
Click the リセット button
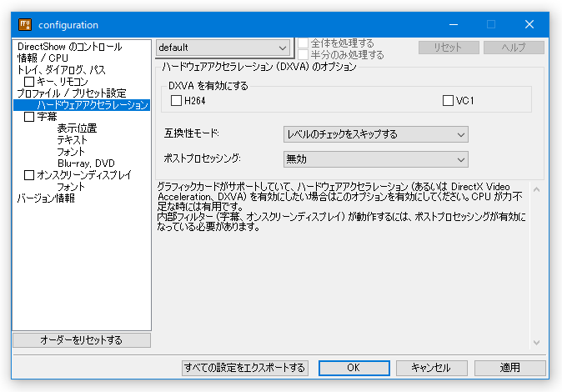tap(449, 48)
